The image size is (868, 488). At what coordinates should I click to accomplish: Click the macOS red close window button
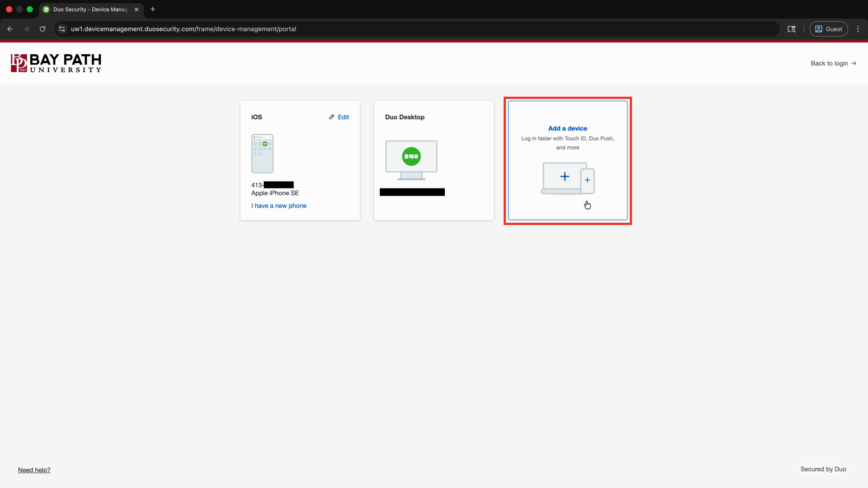pyautogui.click(x=9, y=9)
